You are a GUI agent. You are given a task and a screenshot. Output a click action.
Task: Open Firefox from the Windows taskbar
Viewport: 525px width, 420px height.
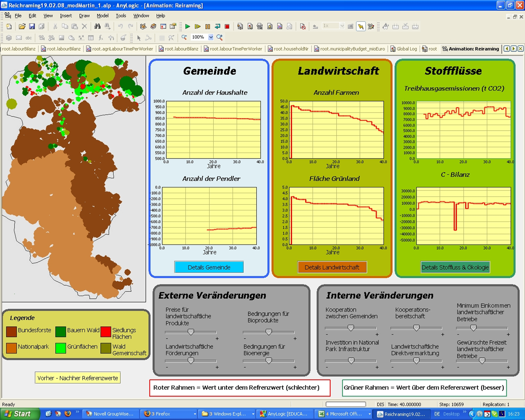163,414
